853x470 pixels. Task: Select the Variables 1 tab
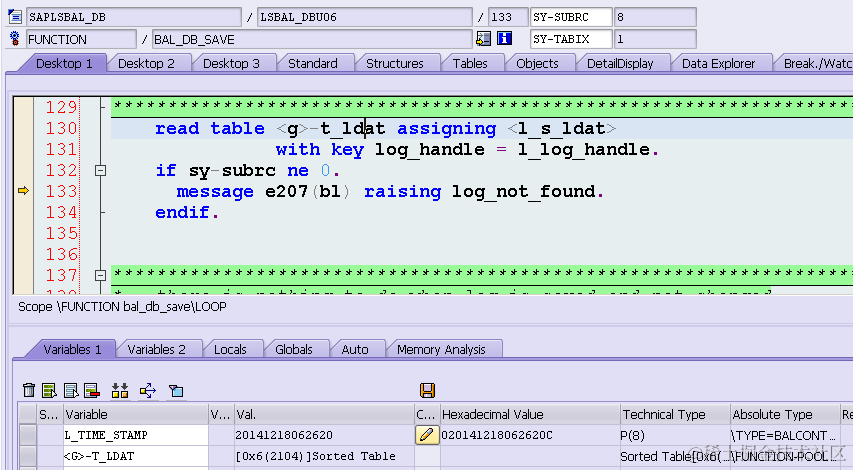72,349
